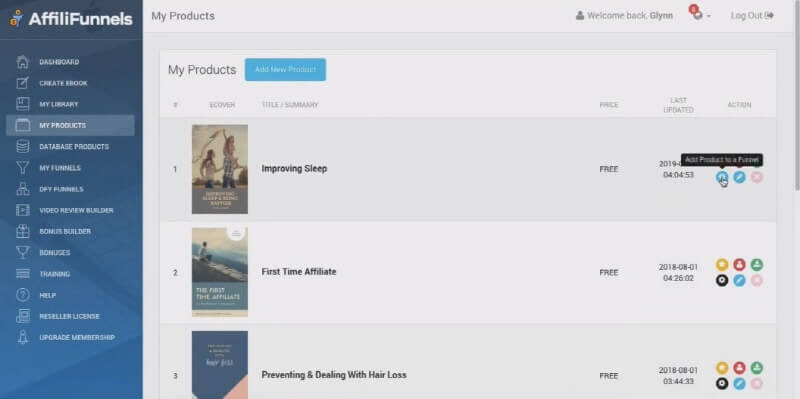Viewport: 800px width, 399px height.
Task: Open the Improving Sleep ecover thumbnail
Action: pos(220,169)
